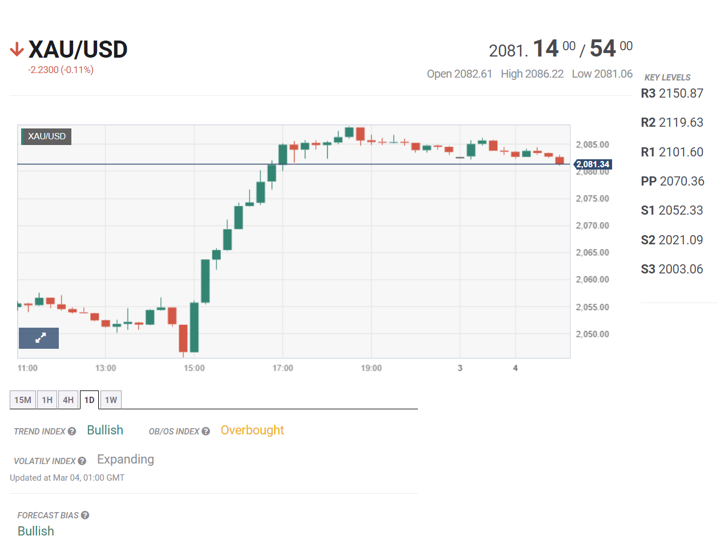Select the 1D timeframe tab
728x560 pixels.
[90, 400]
